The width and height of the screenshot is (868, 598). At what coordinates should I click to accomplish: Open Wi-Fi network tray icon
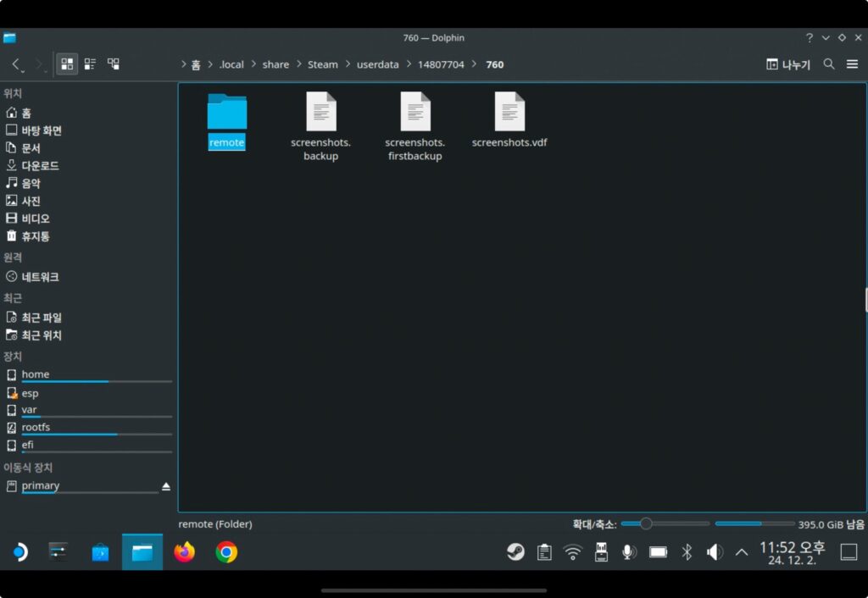pyautogui.click(x=572, y=552)
